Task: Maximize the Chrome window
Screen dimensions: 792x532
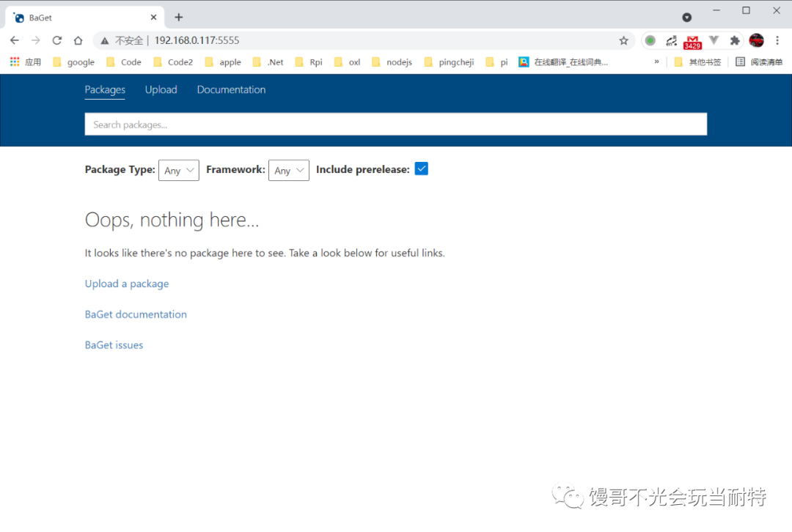Action: pyautogui.click(x=746, y=10)
